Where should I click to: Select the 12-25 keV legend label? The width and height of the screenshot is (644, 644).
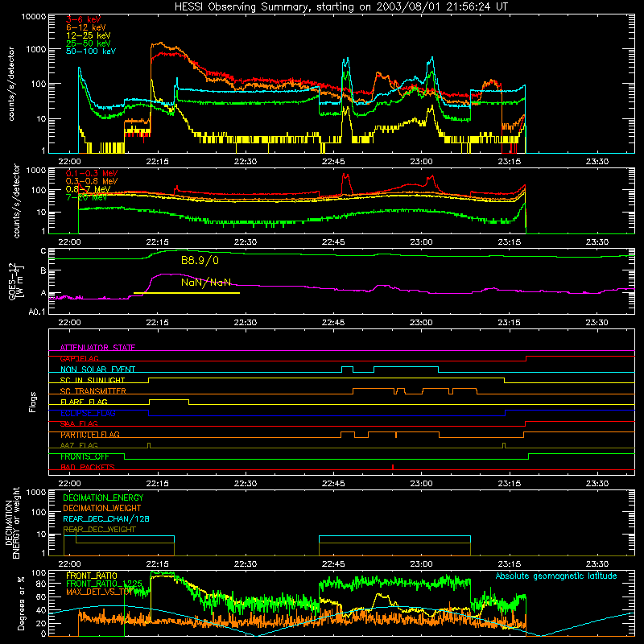[x=89, y=35]
